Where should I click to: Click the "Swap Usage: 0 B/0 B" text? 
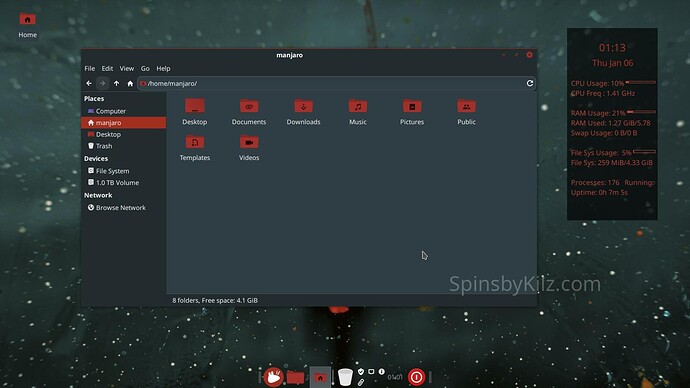click(604, 133)
